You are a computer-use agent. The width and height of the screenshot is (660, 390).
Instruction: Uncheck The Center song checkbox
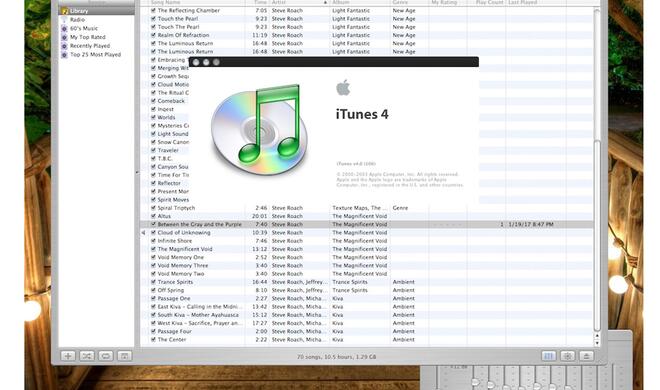point(153,340)
